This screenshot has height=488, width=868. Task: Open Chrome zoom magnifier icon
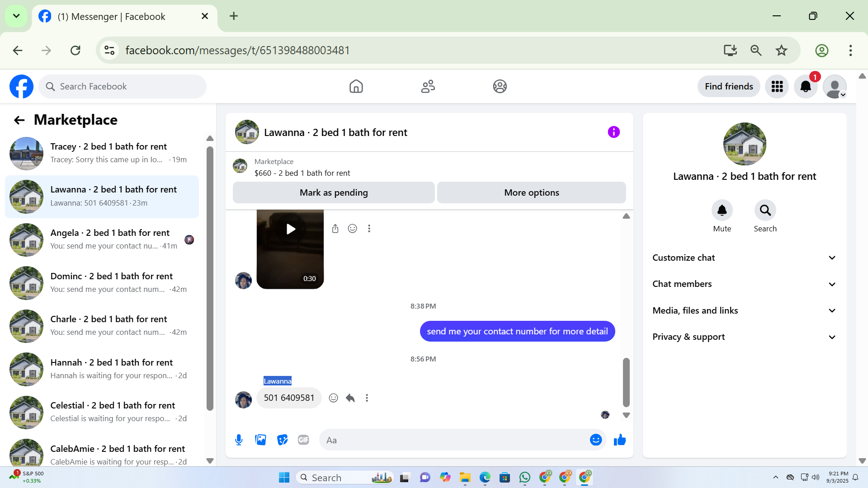pyautogui.click(x=756, y=50)
